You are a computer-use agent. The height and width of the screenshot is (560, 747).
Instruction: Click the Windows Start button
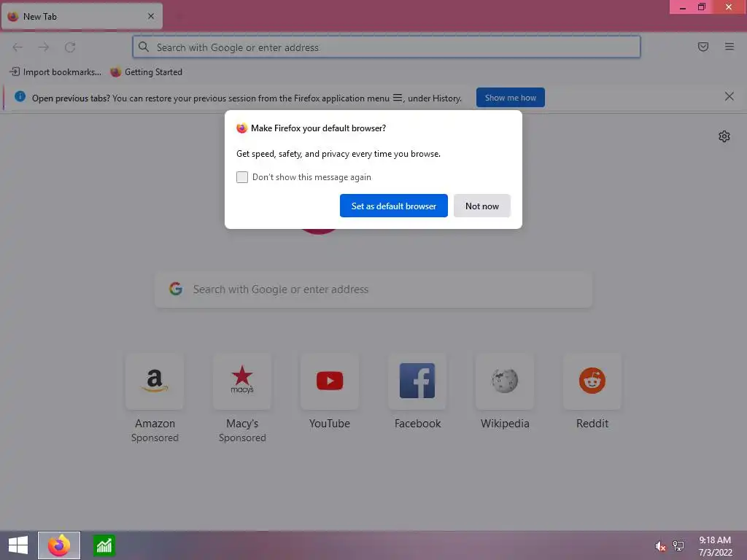(18, 545)
